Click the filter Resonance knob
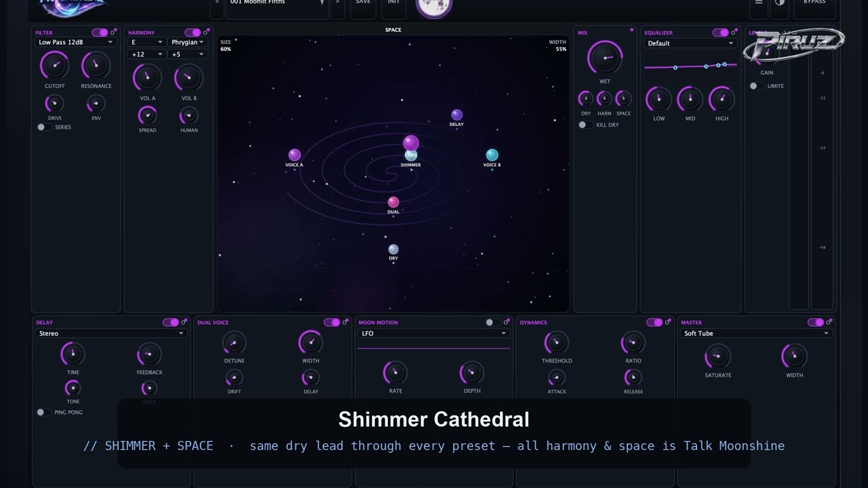Viewport: 868px width, 488px height. pos(96,66)
